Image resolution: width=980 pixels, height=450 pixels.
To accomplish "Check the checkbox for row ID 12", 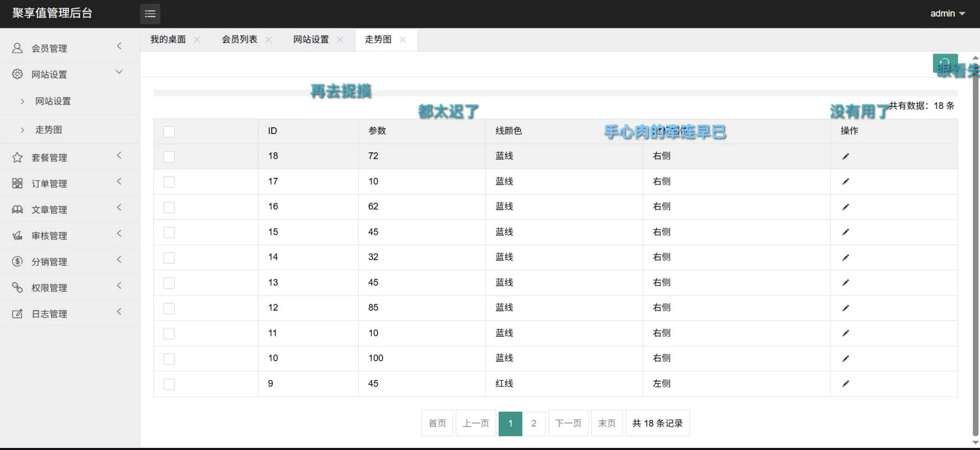I will tap(169, 308).
